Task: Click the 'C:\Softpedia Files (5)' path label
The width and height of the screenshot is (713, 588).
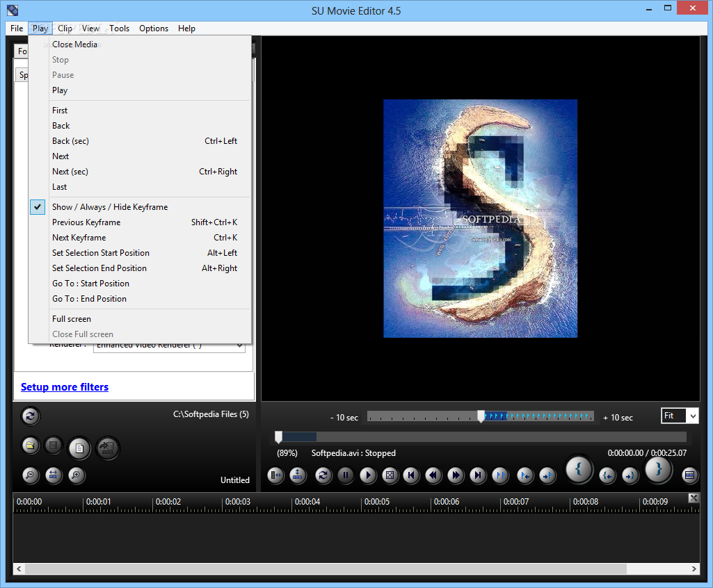Action: coord(211,414)
